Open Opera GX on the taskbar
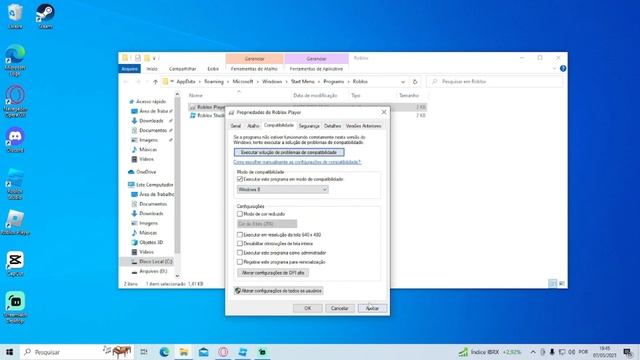640x360 pixels. [x=223, y=352]
